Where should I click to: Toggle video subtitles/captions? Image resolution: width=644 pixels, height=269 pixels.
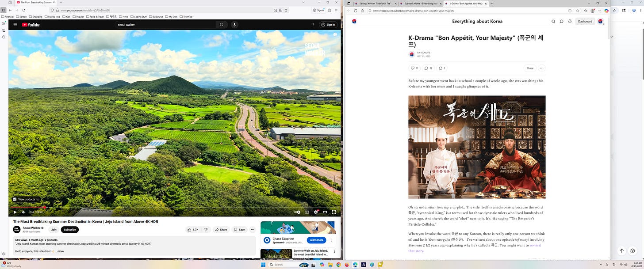click(307, 212)
